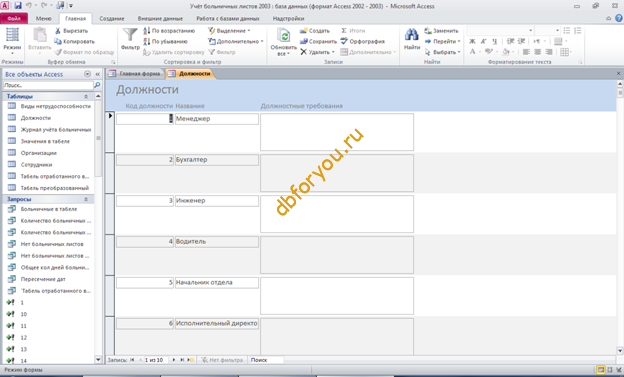Open the font size combo box
Image resolution: width=624 pixels, height=377 pixels.
pyautogui.click(x=547, y=31)
